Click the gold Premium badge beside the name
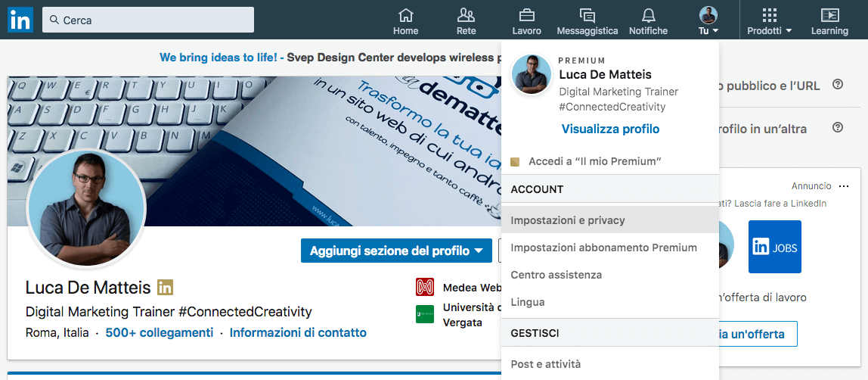Viewport: 868px width, 380px height. pyautogui.click(x=165, y=288)
